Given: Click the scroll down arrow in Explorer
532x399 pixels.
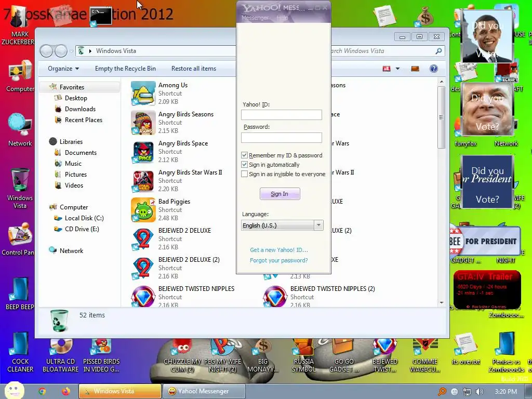Looking at the screenshot, I should pyautogui.click(x=442, y=303).
